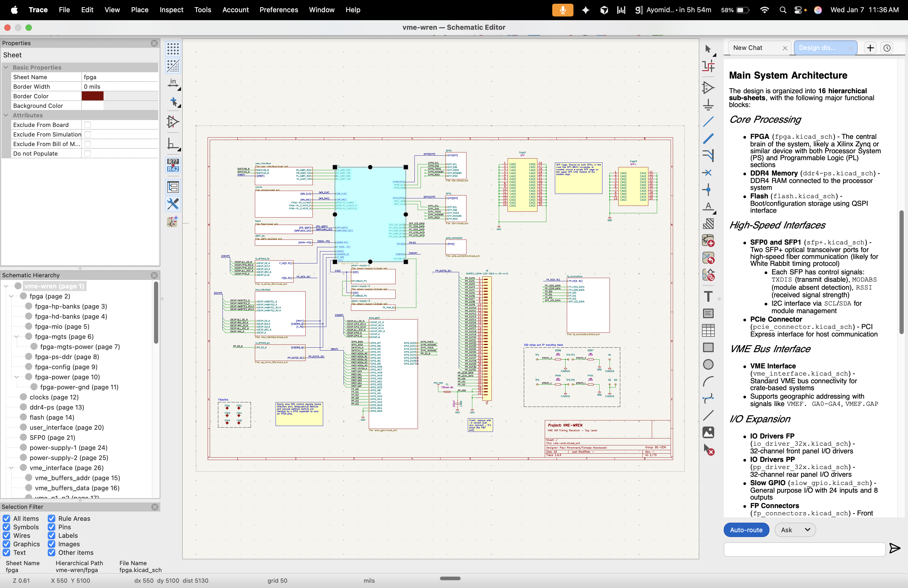The image size is (908, 588).
Task: Pick the place junction tool
Action: (708, 189)
